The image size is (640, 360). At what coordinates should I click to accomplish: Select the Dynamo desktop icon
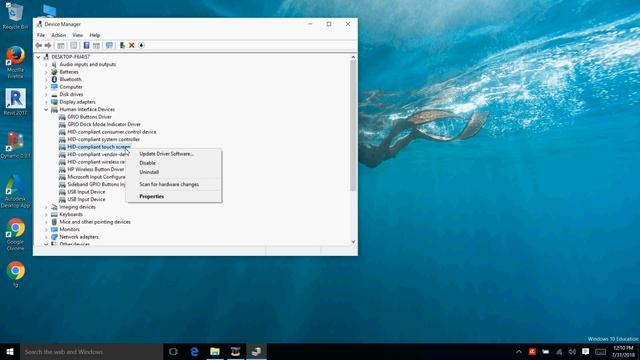pyautogui.click(x=15, y=145)
